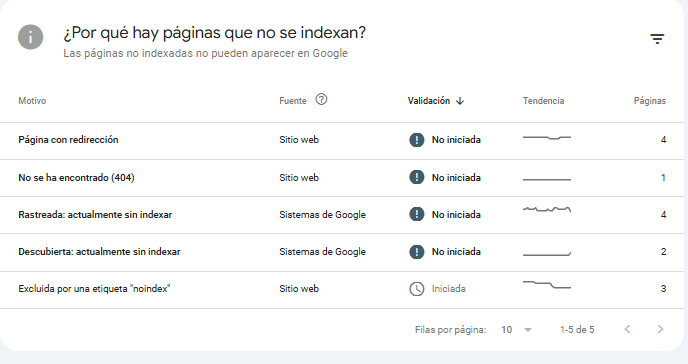Click trend sparkline for the 404 row
The height and width of the screenshot is (364, 688).
[x=547, y=179]
